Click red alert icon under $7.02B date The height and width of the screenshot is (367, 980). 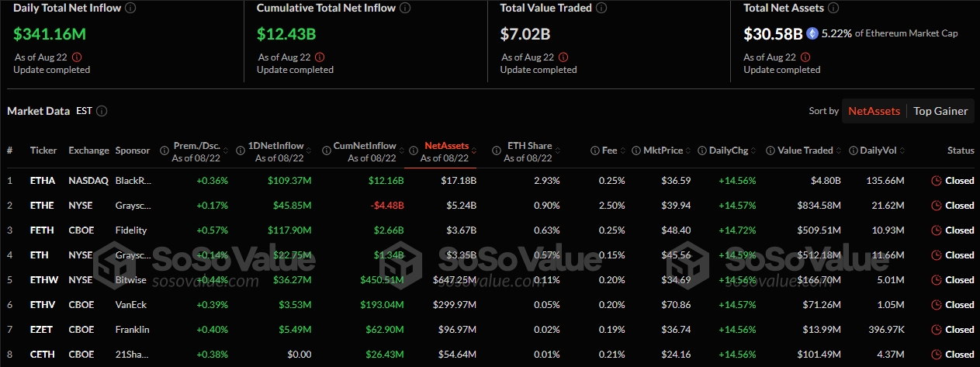click(x=563, y=57)
